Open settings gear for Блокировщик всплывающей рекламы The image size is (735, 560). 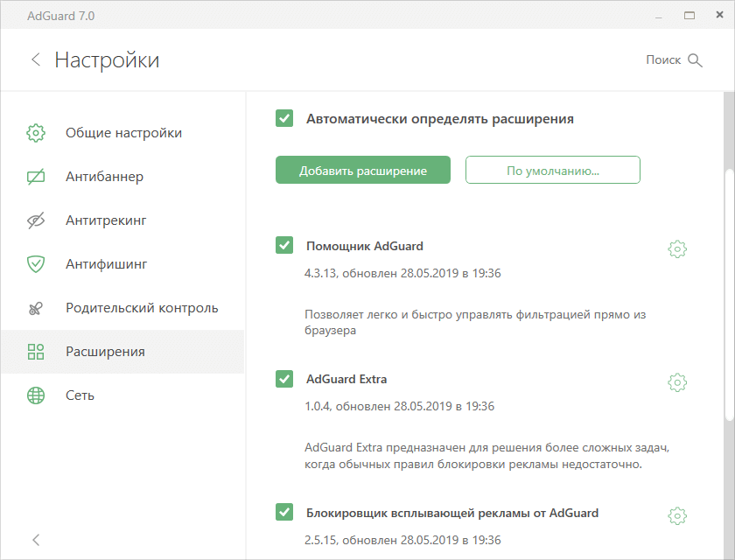676,515
